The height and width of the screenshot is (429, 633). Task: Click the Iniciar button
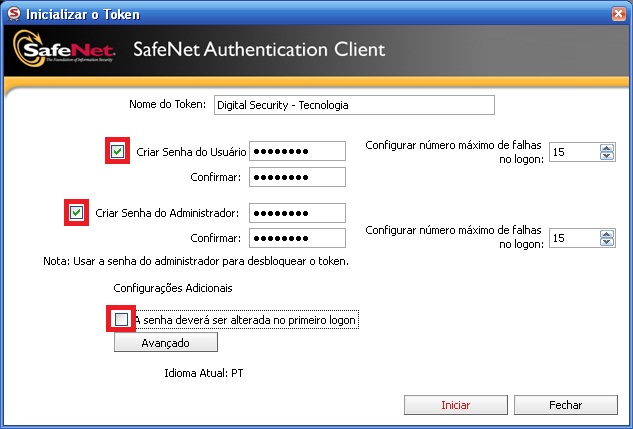[456, 405]
